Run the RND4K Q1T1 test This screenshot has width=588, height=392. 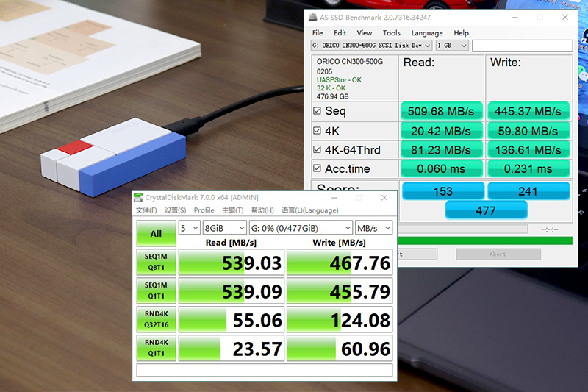[x=156, y=348]
